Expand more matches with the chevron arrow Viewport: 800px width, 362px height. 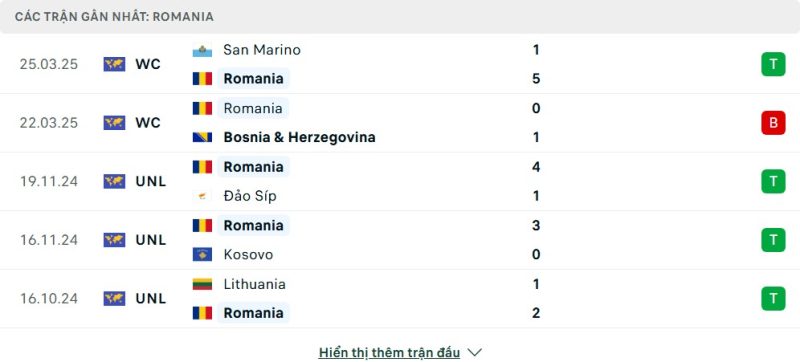coord(474,353)
